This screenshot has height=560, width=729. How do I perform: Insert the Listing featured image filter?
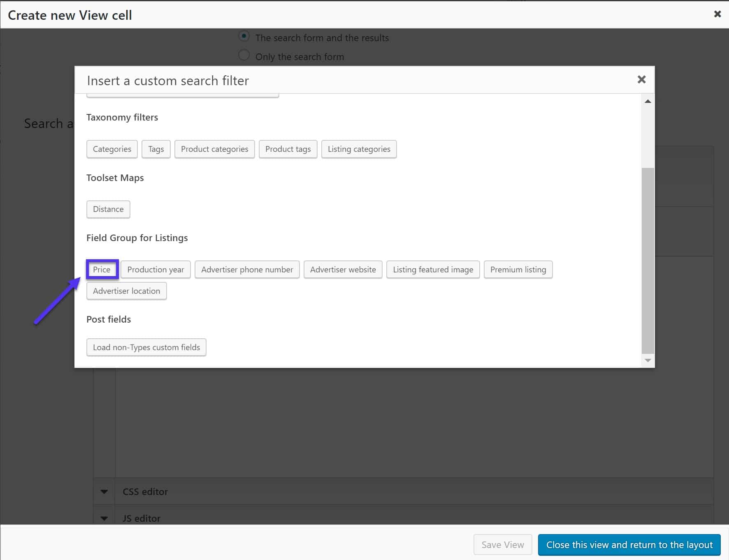click(x=433, y=270)
